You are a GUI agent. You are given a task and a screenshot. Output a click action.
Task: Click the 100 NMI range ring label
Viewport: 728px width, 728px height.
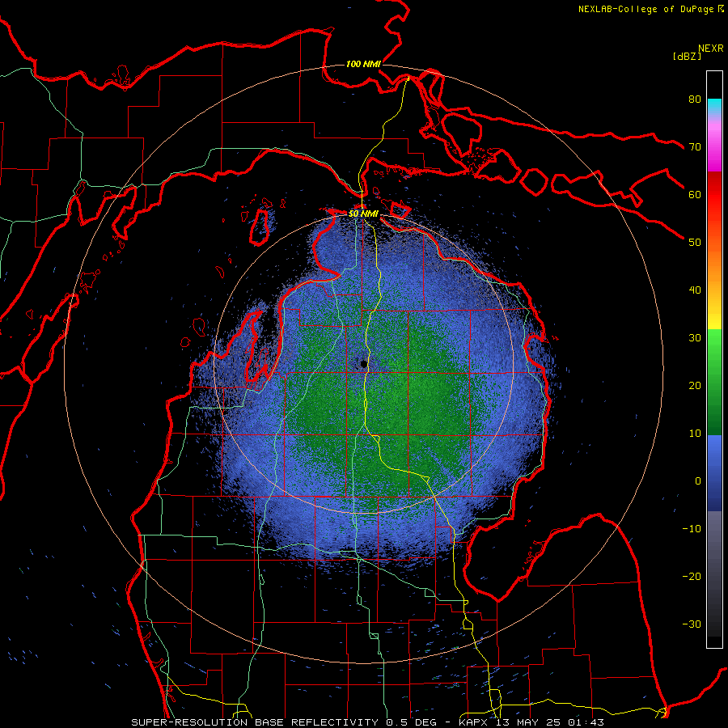363,64
